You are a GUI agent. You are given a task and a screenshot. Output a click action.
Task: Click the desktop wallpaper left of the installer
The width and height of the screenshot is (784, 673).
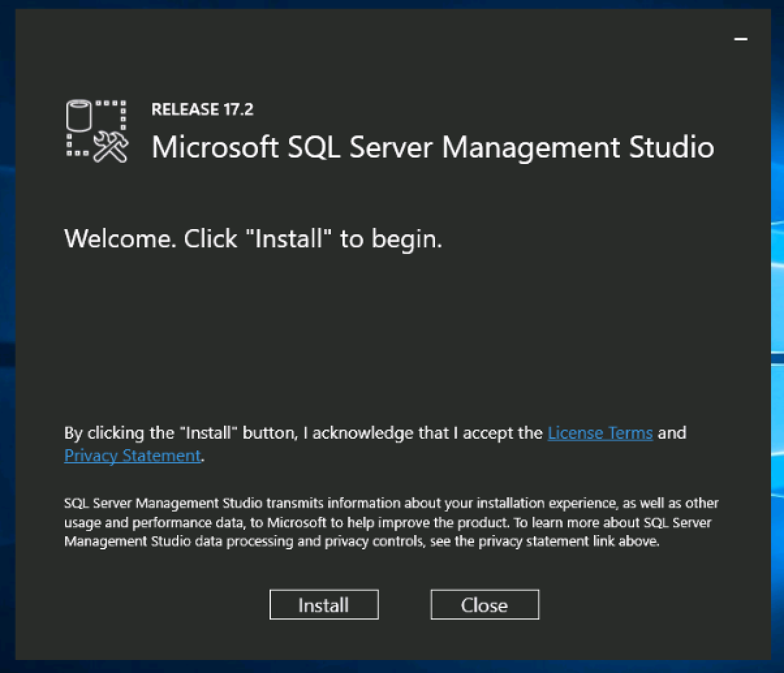[x=7, y=325]
